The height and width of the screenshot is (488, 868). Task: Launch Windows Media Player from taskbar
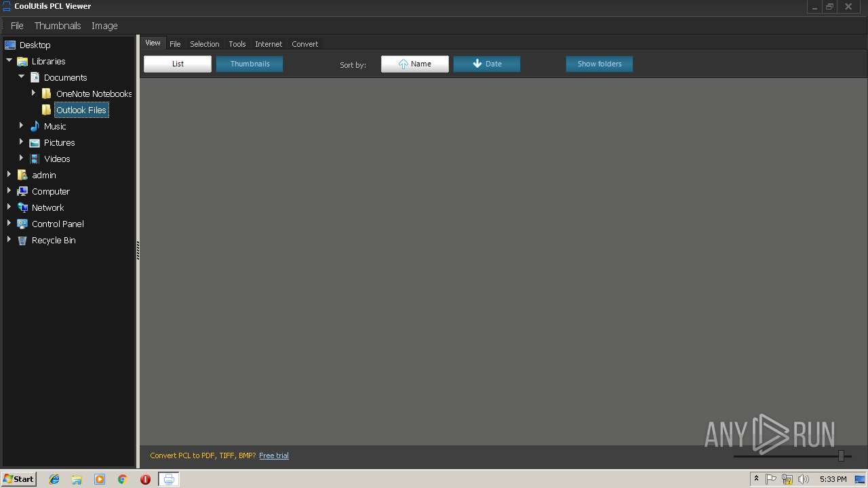[100, 479]
